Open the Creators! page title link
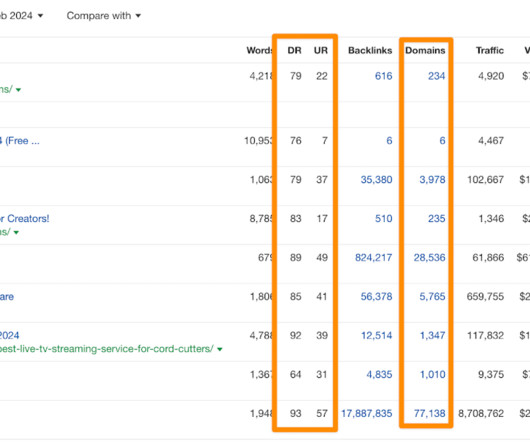 click(x=25, y=219)
